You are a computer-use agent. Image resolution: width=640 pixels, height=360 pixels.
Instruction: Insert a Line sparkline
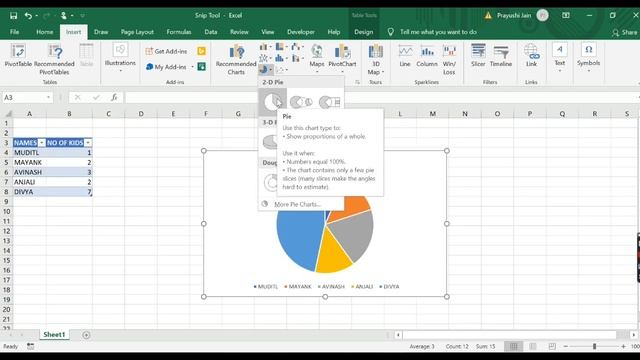pyautogui.click(x=405, y=56)
